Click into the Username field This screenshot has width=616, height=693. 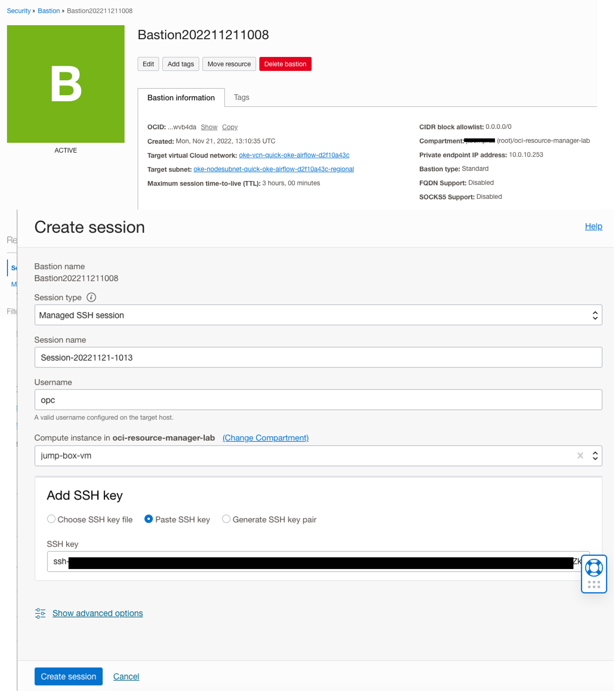pyautogui.click(x=318, y=400)
